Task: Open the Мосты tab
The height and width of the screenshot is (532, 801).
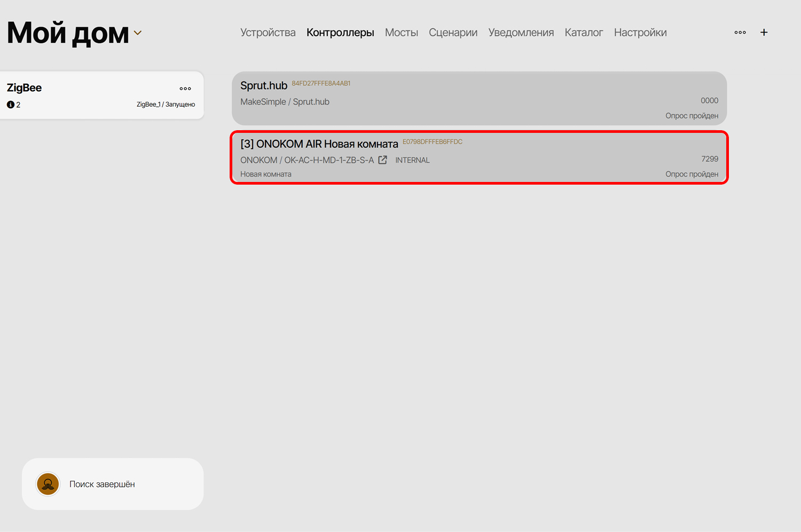Action: pyautogui.click(x=402, y=33)
